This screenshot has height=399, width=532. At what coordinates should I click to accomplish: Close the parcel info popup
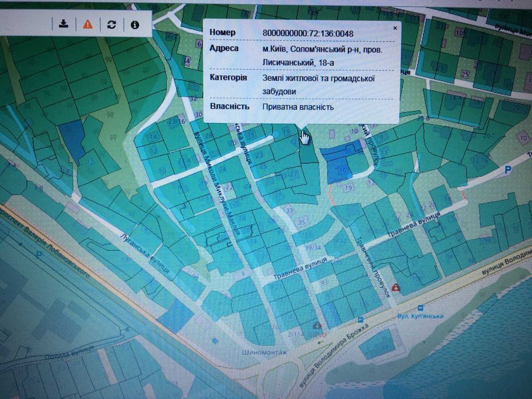coord(395,28)
